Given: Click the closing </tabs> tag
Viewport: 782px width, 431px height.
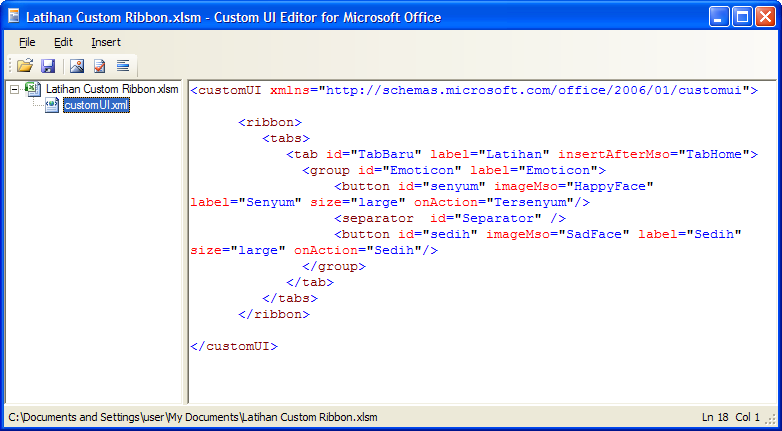Looking at the screenshot, I should 290,298.
